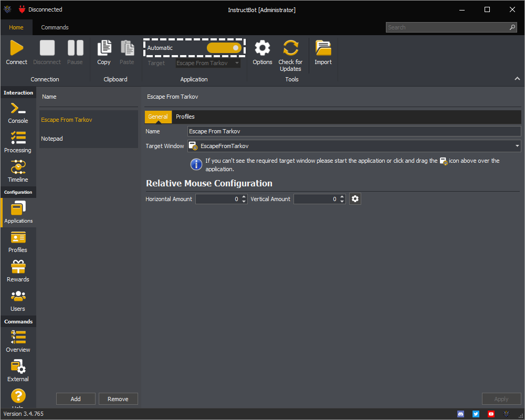Viewport: 525px width, 420px height.
Task: Select the Profiles tab of the application
Action: point(185,117)
